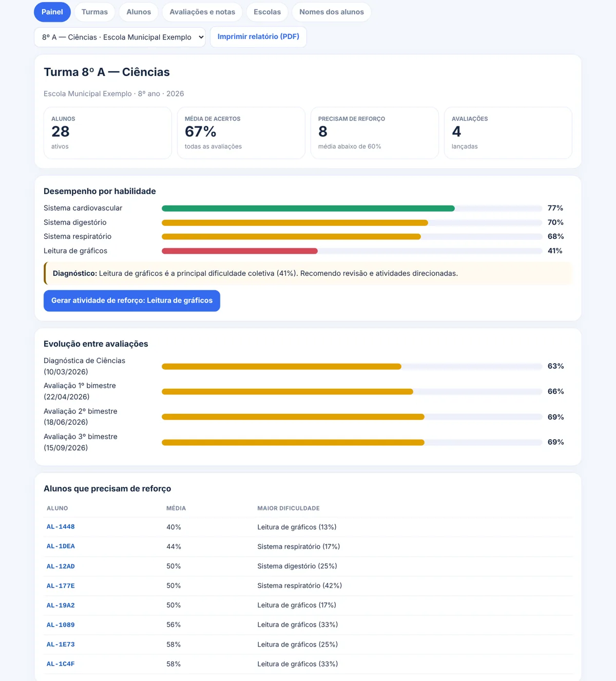This screenshot has width=616, height=681.
Task: Open the Painel tab
Action: [x=52, y=12]
